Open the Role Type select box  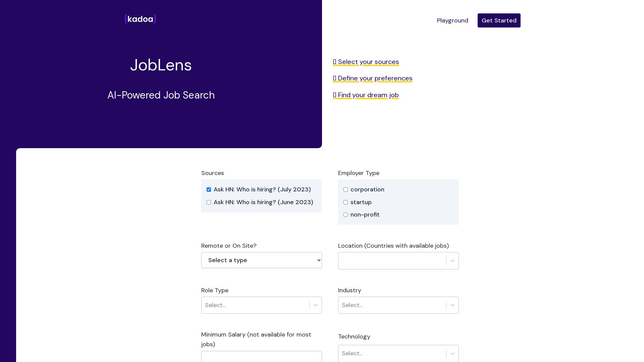(255, 305)
